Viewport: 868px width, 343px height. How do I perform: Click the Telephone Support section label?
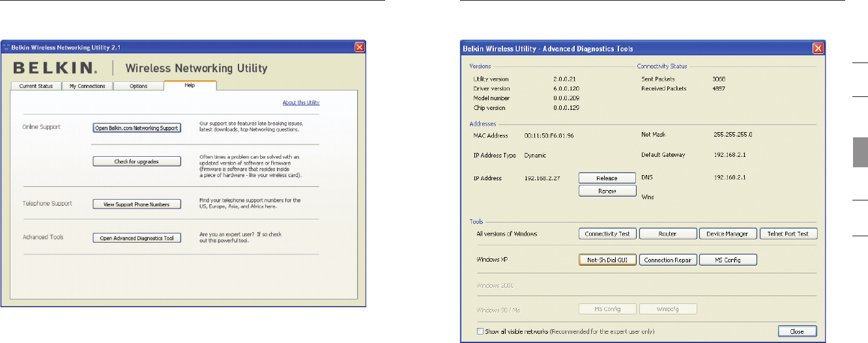tap(46, 204)
